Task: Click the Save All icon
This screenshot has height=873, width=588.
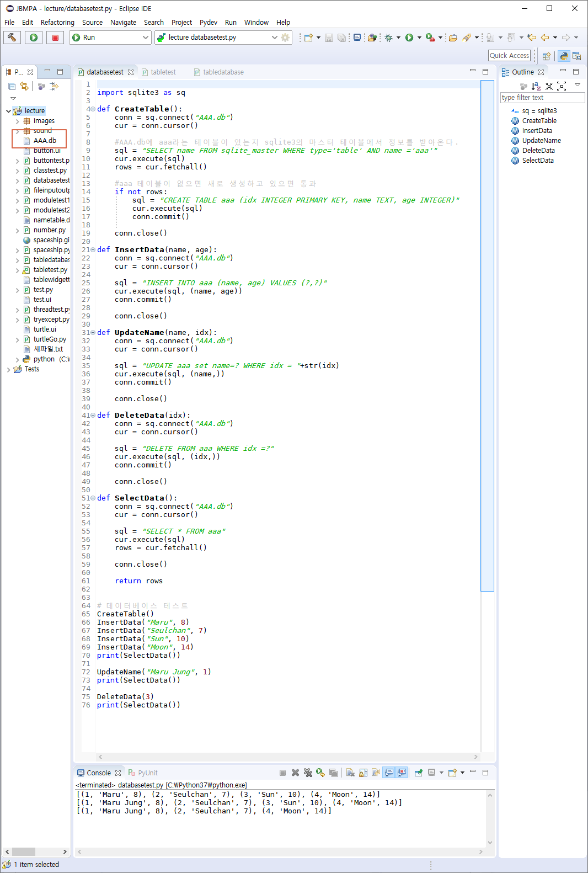Action: click(x=342, y=38)
